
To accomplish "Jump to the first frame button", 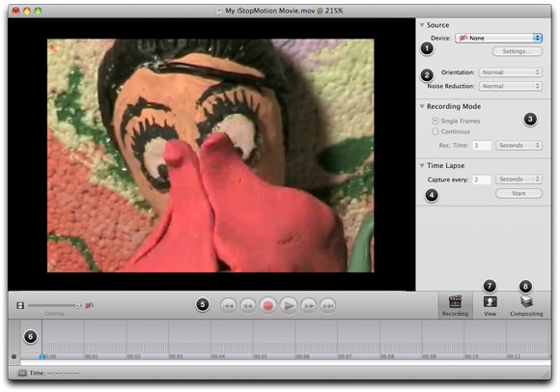I will [228, 306].
